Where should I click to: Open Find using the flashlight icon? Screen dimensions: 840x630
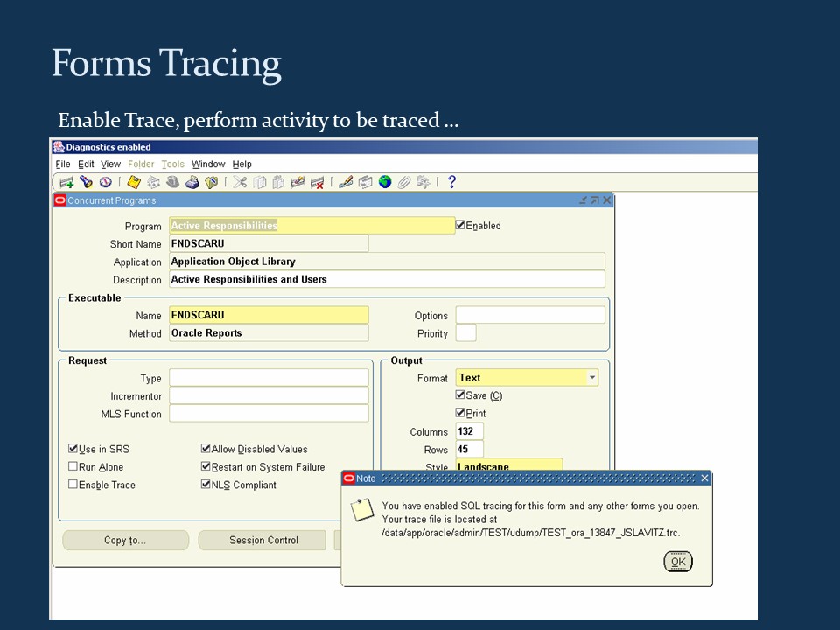tap(86, 181)
